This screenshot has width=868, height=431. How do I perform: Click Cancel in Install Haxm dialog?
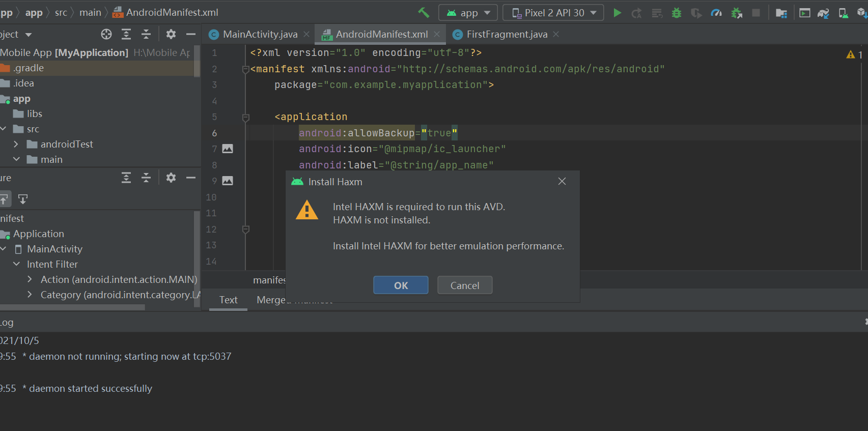[x=465, y=285]
